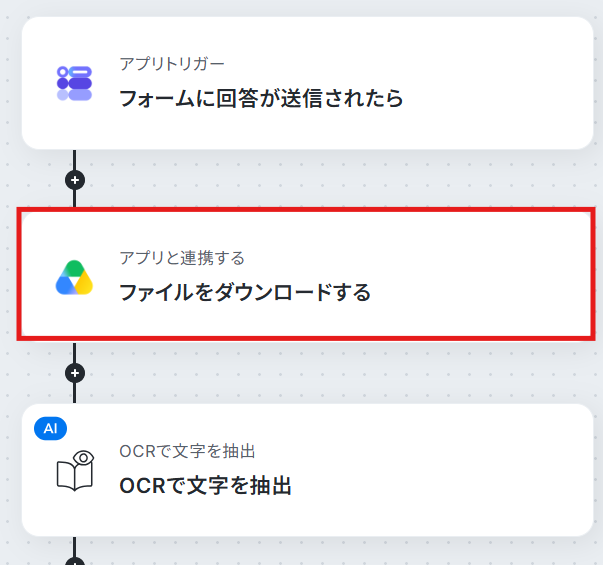The height and width of the screenshot is (565, 603).
Task: Add step below the file download card
Action: 75,373
